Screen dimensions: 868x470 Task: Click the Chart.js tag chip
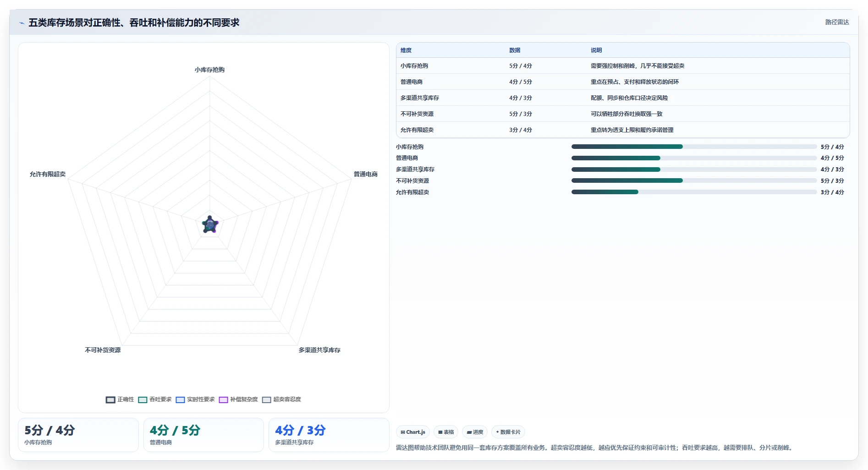[413, 432]
